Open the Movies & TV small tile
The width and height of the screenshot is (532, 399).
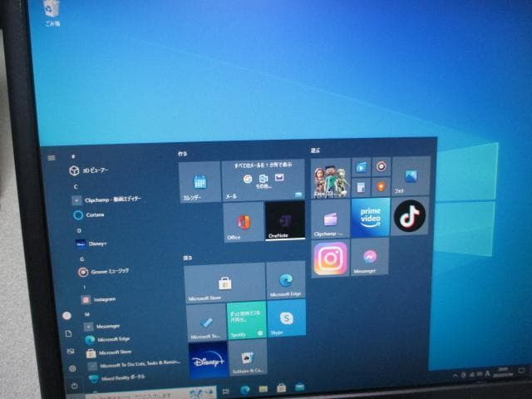(361, 167)
